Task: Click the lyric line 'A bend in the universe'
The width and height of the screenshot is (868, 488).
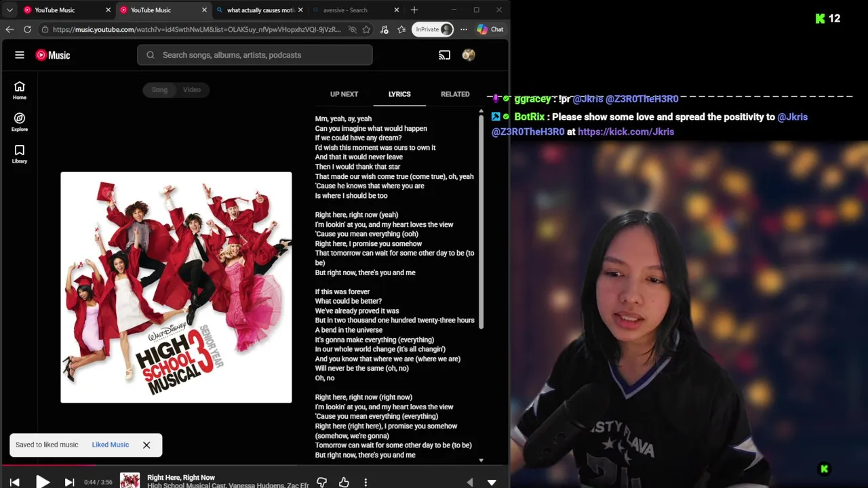Action: point(349,330)
